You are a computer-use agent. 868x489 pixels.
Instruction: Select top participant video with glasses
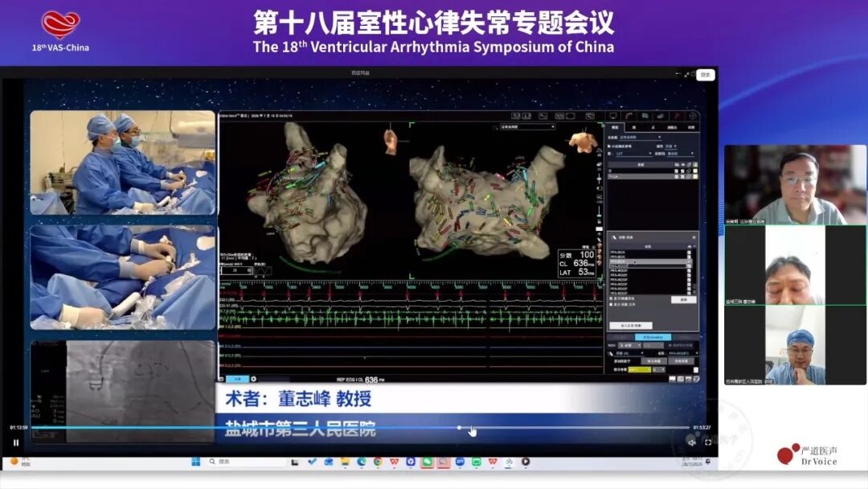[x=796, y=184]
